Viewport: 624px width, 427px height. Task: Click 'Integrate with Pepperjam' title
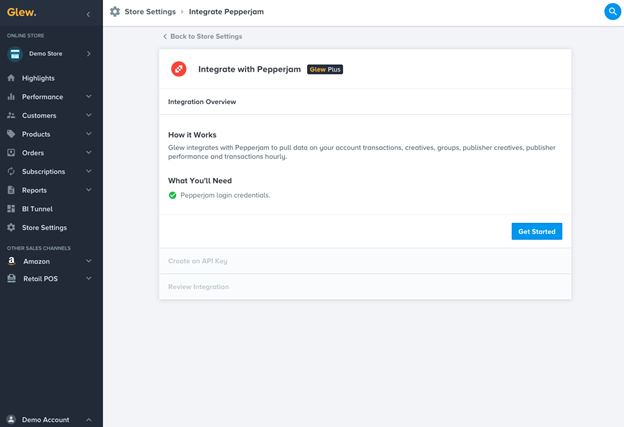pos(250,69)
